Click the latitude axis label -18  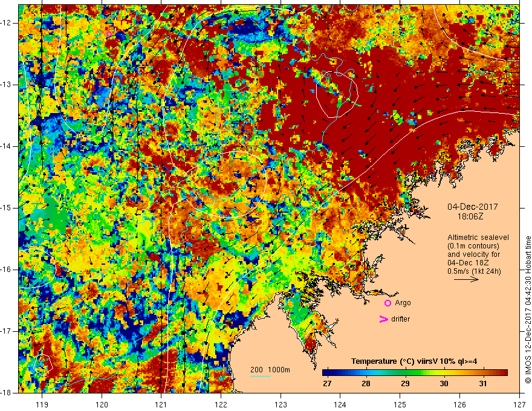pos(6,393)
